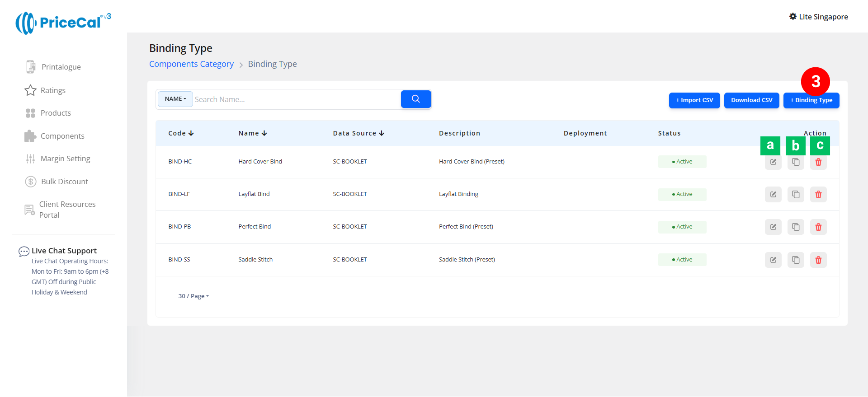Click the magnifier search button
Viewport: 868px width, 397px height.
416,99
